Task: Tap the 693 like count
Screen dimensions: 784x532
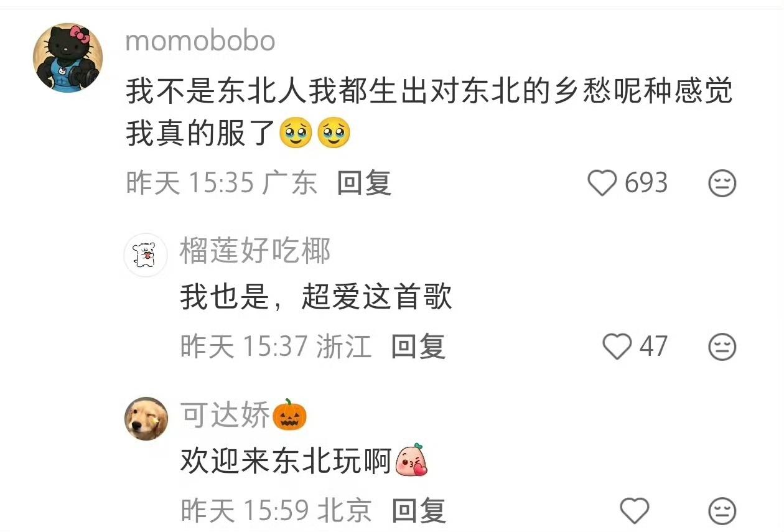Action: click(x=646, y=184)
